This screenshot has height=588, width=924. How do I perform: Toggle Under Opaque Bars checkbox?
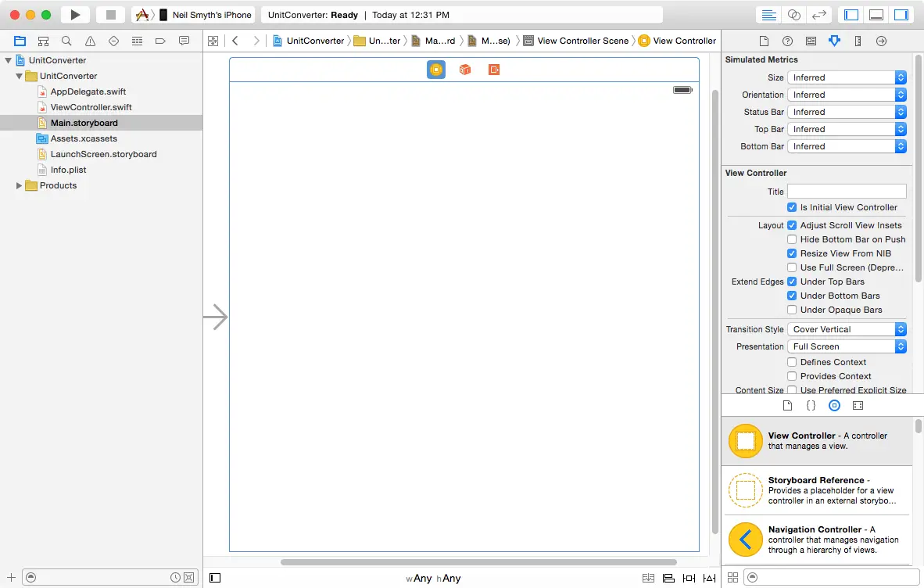click(x=792, y=310)
